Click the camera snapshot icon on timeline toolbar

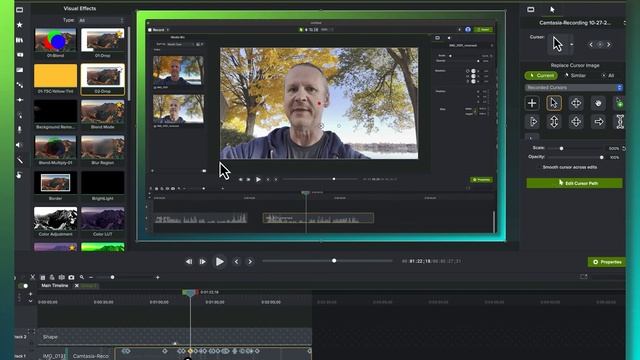[x=71, y=277]
